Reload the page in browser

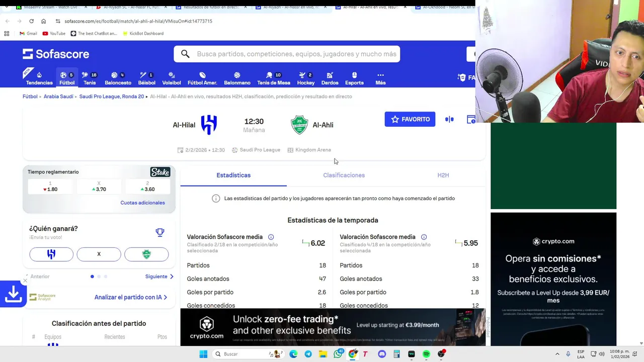pos(31,21)
